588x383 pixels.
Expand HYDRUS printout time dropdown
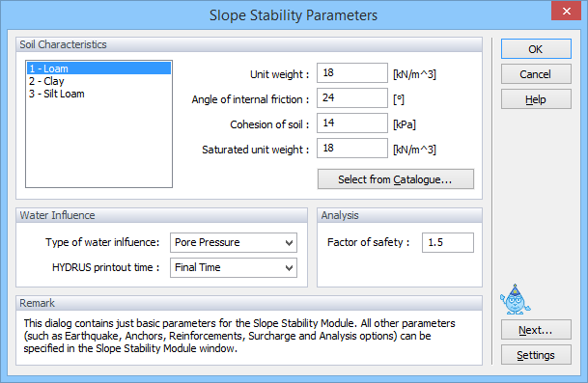pyautogui.click(x=234, y=267)
